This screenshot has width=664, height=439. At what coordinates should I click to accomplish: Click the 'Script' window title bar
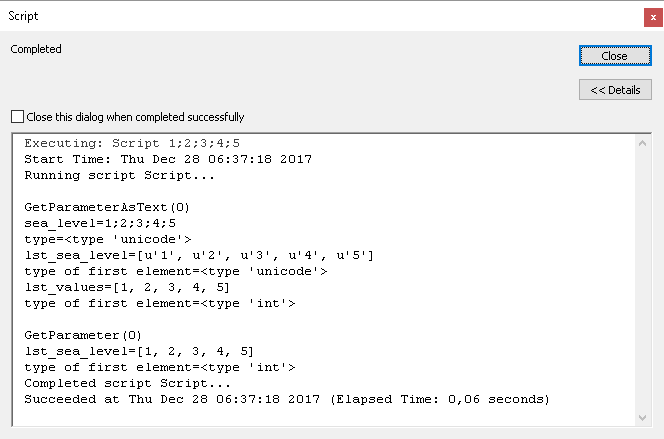[300, 17]
